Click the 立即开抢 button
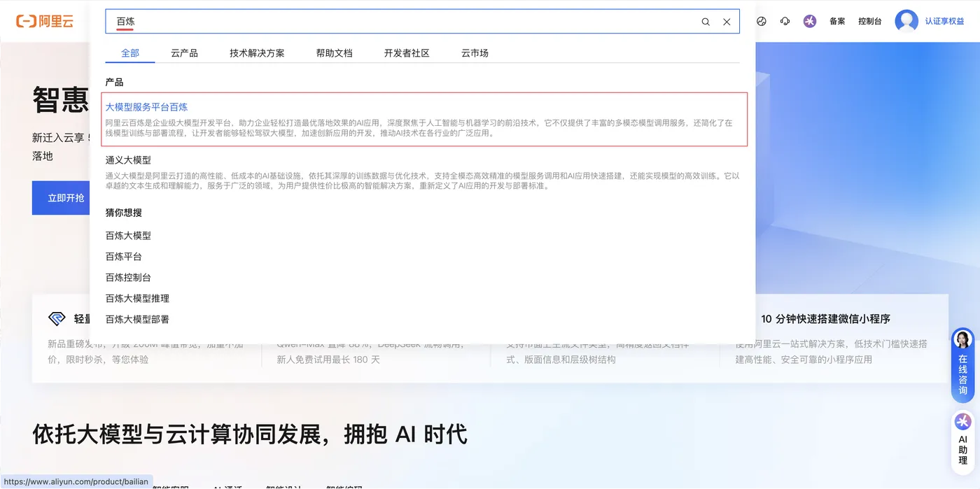 pyautogui.click(x=66, y=198)
